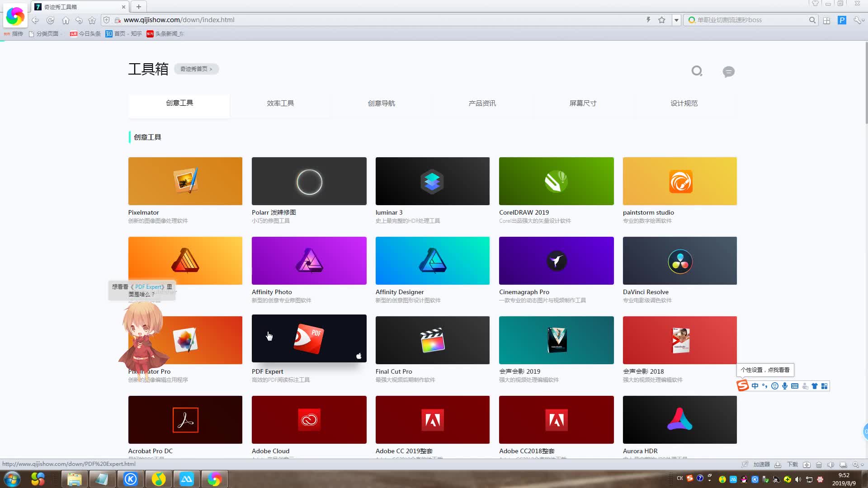Open a new browser tab
This screenshot has height=488, width=868.
139,7
